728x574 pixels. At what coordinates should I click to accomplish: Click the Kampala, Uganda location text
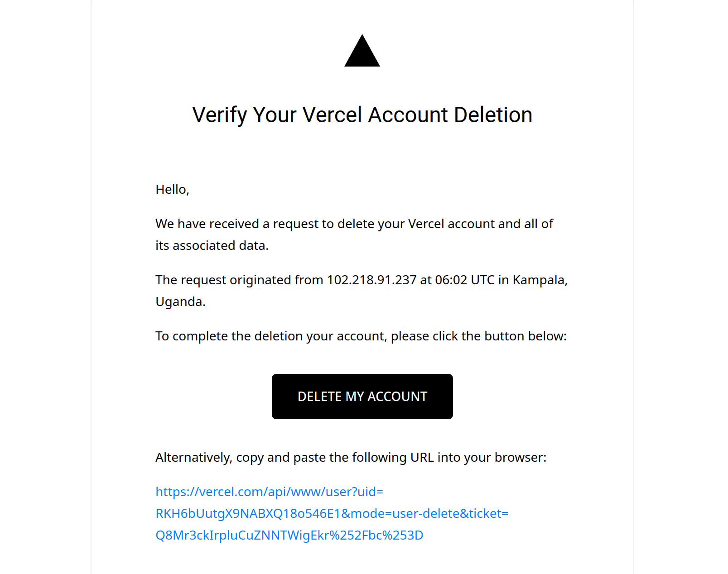[x=540, y=280]
